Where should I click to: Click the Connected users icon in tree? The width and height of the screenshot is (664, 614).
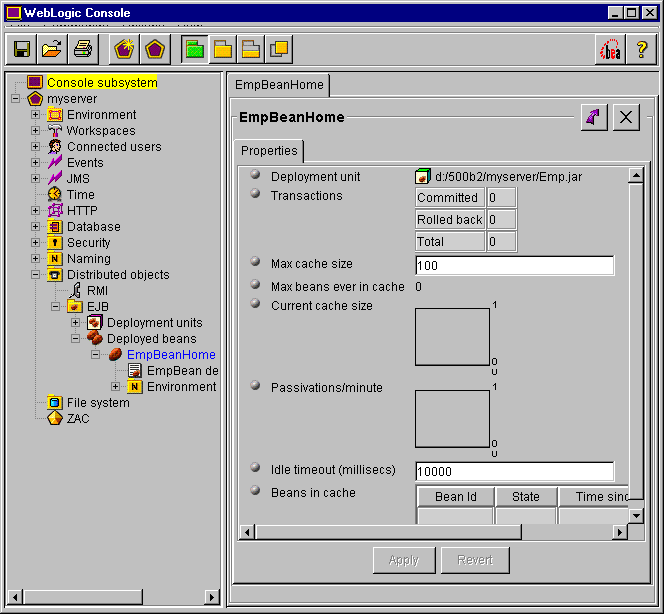[55, 147]
